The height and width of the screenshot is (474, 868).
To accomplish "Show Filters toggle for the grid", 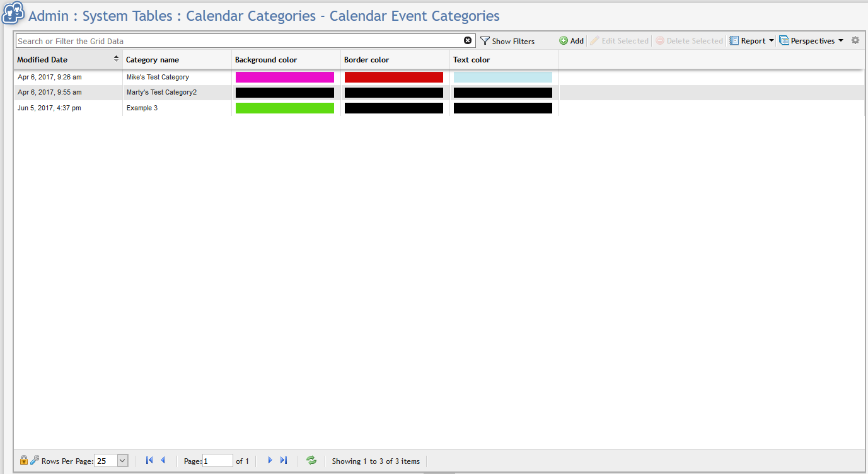I will (x=507, y=41).
